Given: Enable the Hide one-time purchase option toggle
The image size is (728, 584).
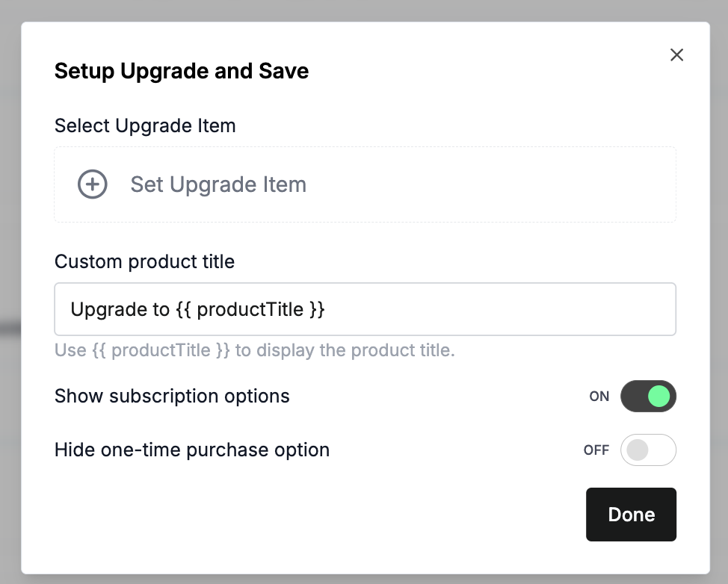Looking at the screenshot, I should click(648, 450).
